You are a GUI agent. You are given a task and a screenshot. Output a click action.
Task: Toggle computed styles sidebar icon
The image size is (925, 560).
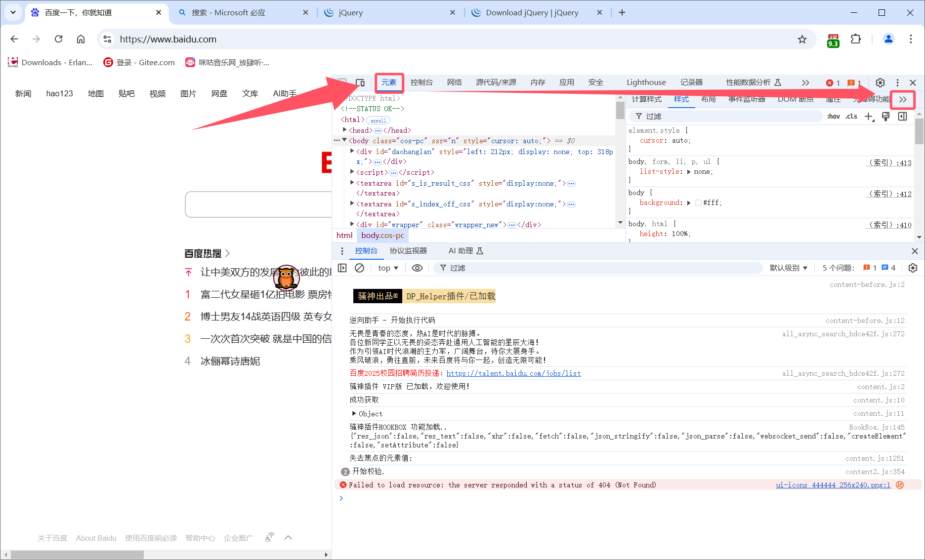point(902,117)
